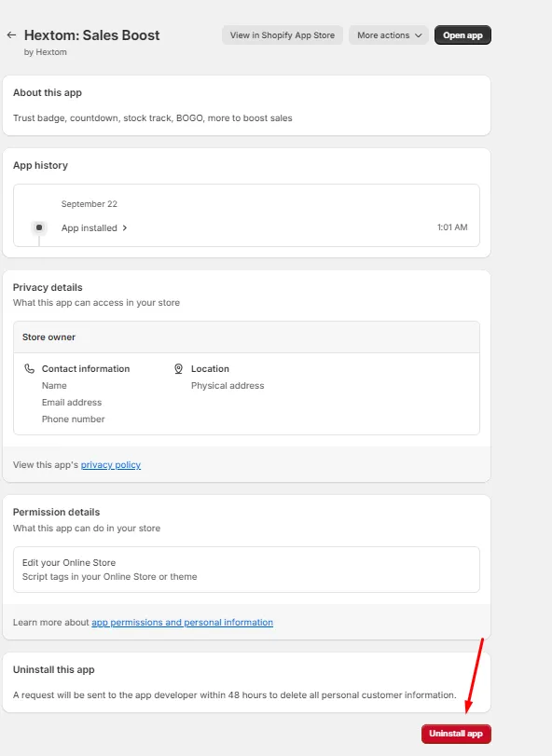Screen dimensions: 552x756
Task: Click the Edit your Online Store permission
Action: 69,563
